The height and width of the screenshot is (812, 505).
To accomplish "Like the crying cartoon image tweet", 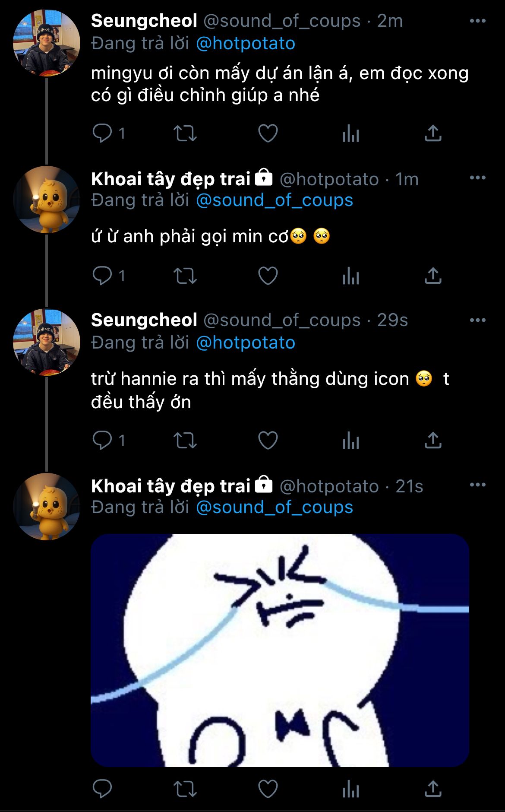I will click(268, 789).
